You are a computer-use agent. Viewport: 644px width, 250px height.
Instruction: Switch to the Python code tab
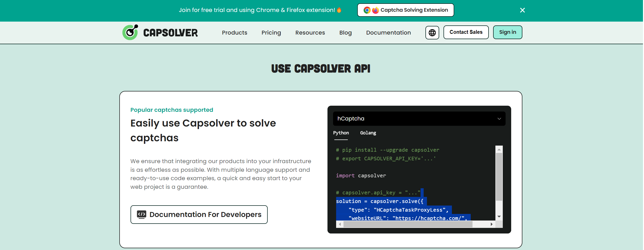341,133
